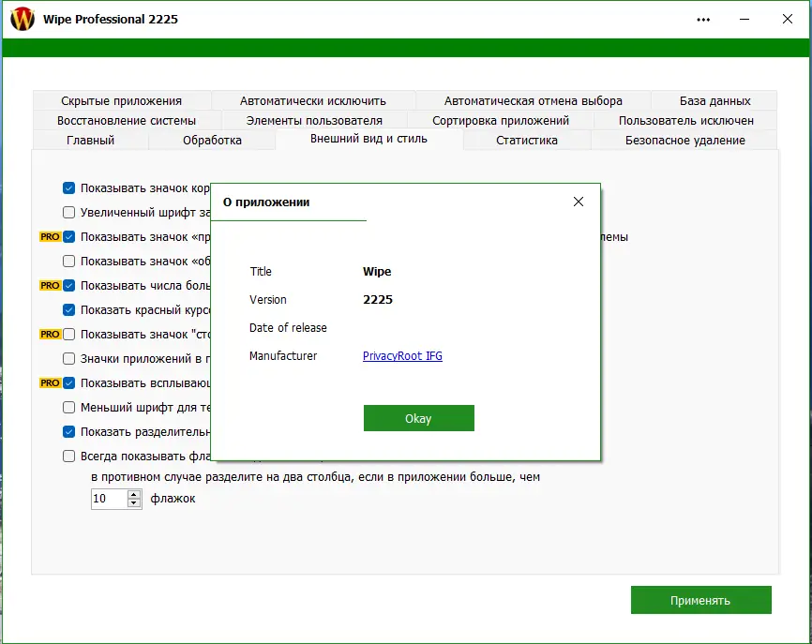Open Автоматически исключить tab
The image size is (812, 644).
[313, 100]
